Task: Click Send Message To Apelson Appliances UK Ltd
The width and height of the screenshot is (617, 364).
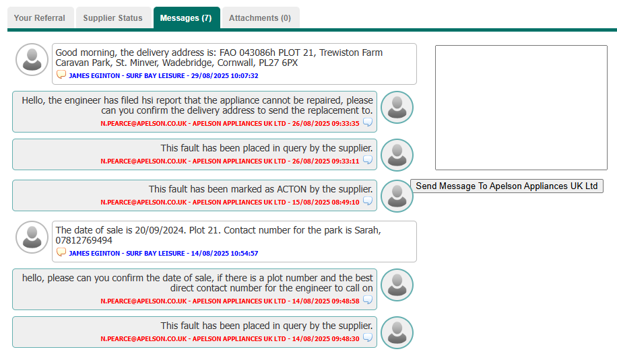Action: pos(507,186)
